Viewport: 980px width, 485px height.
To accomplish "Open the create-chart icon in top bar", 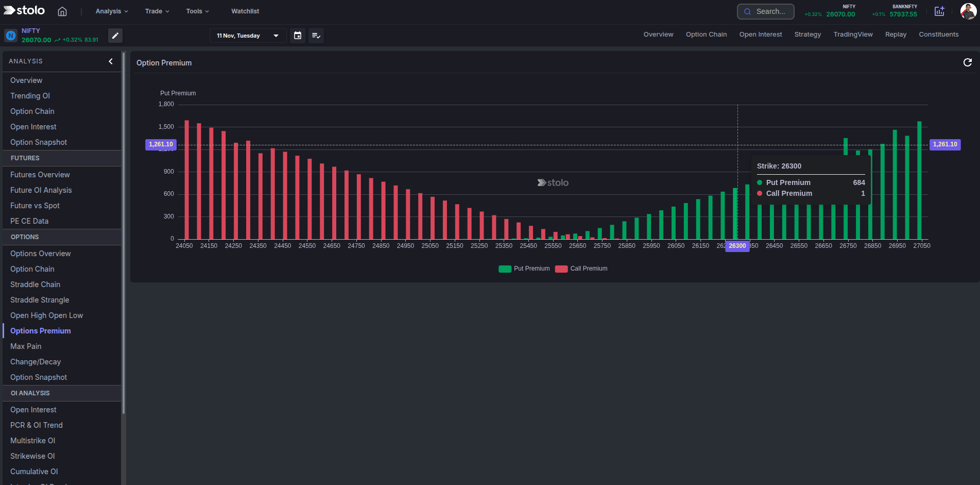I will tap(939, 11).
